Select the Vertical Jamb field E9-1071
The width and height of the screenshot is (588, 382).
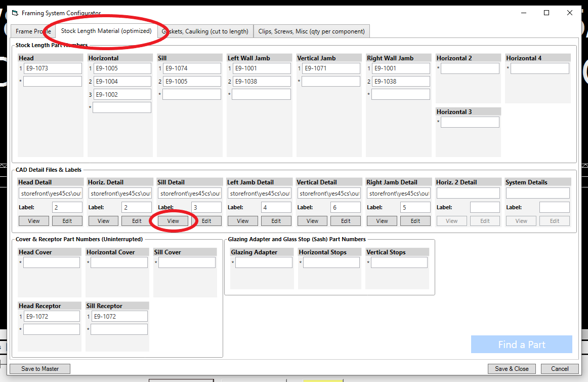pos(331,68)
